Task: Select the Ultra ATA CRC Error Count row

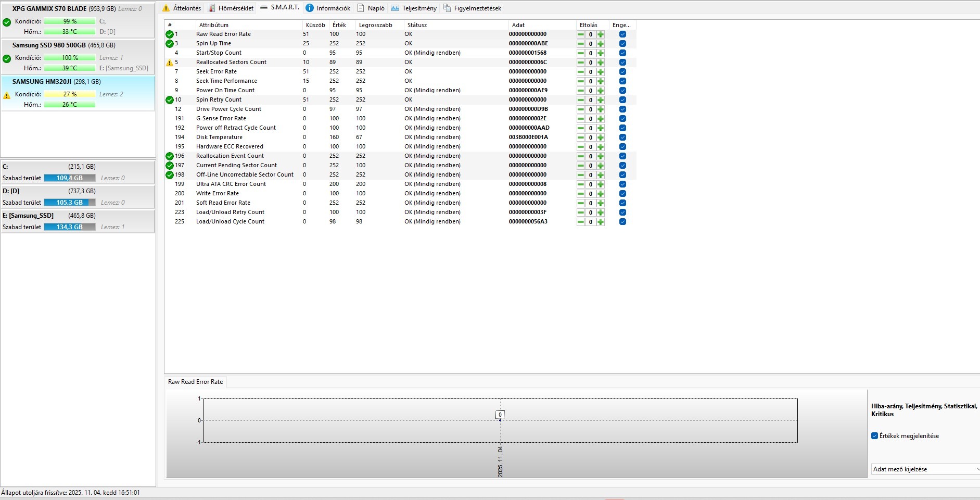Action: 400,184
